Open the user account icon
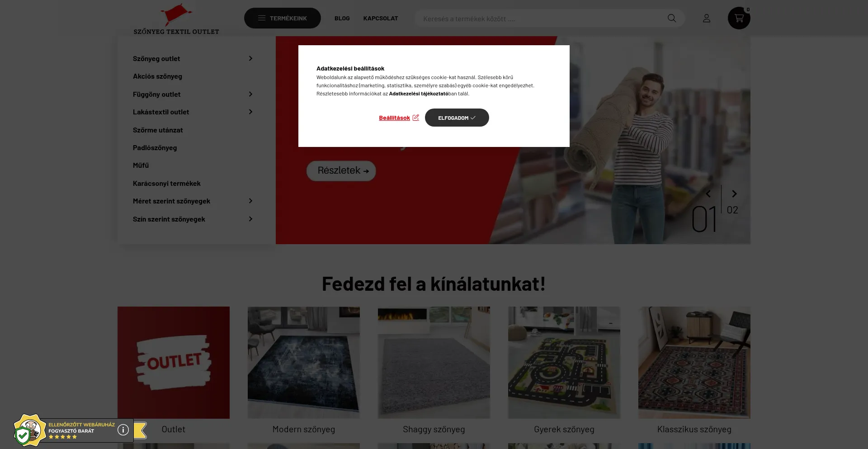 coord(707,18)
